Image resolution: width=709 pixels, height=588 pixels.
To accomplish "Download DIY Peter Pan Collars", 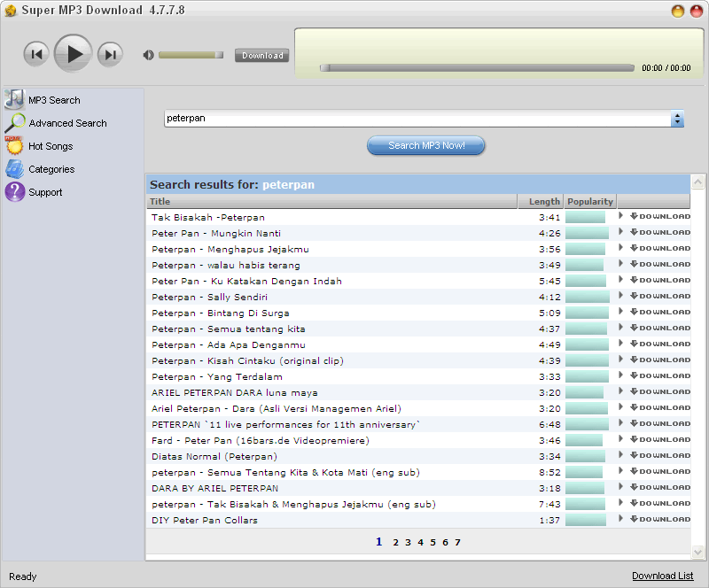I will coord(660,519).
